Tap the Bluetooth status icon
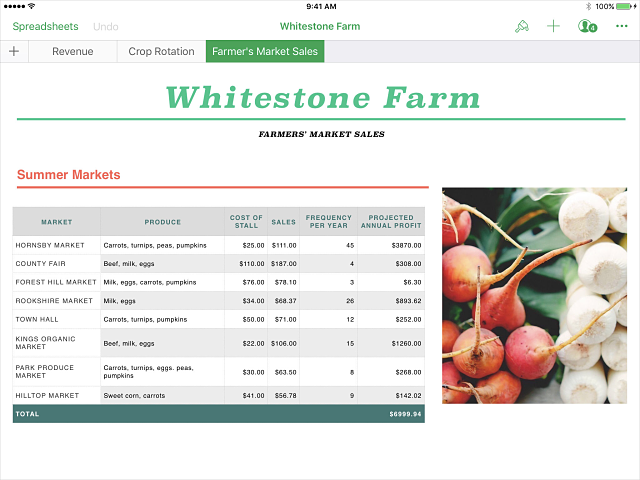 pos(588,7)
